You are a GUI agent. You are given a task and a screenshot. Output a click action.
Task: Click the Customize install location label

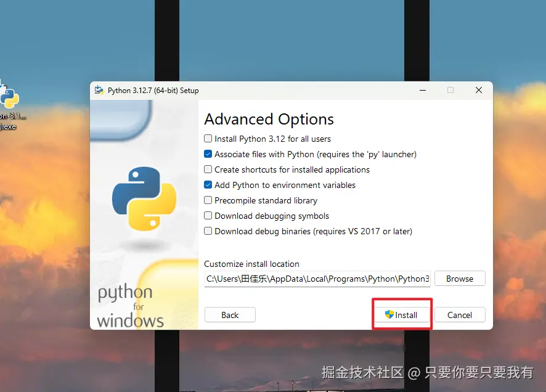coord(252,264)
